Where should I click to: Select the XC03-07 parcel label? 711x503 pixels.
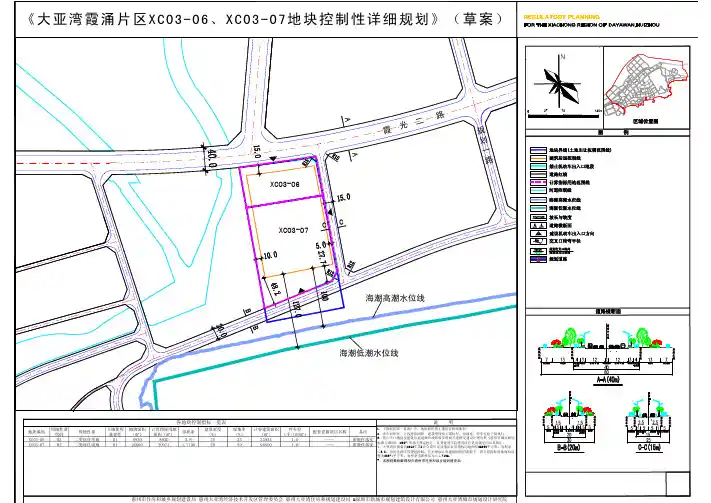point(265,230)
